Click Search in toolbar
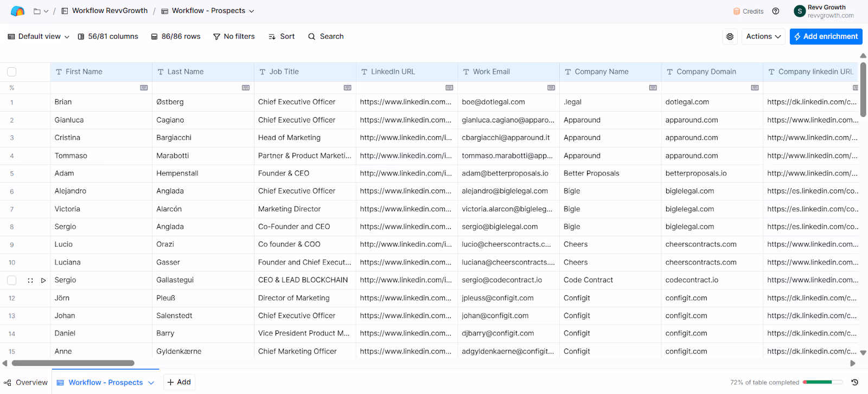The width and height of the screenshot is (868, 394). point(326,36)
